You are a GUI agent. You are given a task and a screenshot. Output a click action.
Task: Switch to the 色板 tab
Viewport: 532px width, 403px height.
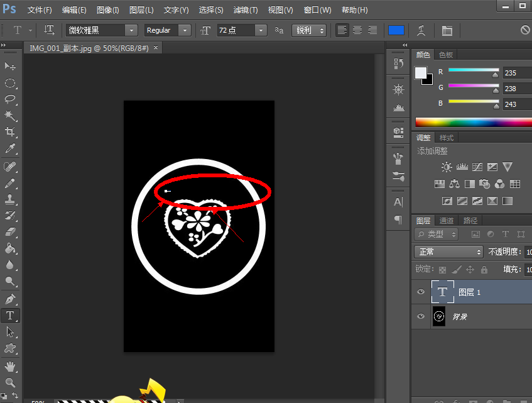[445, 55]
